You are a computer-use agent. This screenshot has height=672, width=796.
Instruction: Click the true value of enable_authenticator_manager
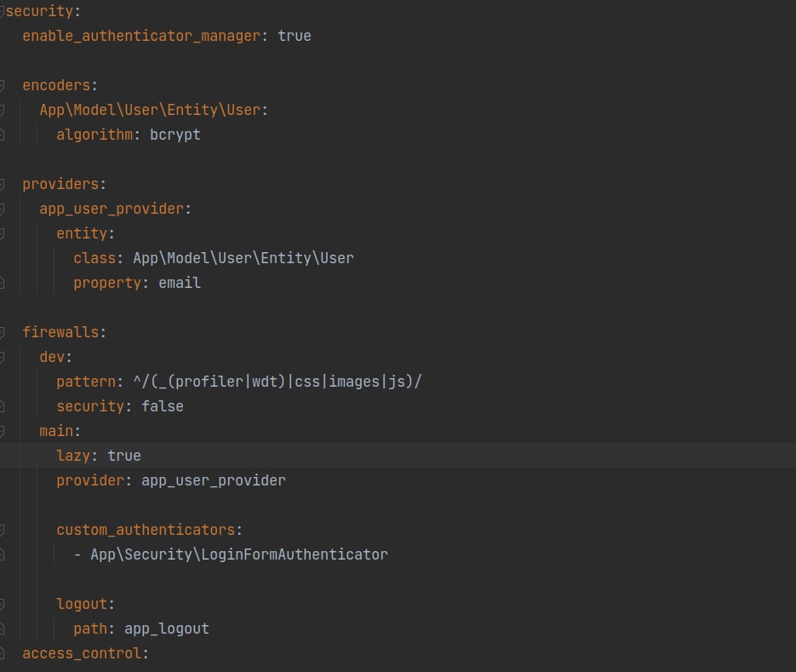[295, 36]
